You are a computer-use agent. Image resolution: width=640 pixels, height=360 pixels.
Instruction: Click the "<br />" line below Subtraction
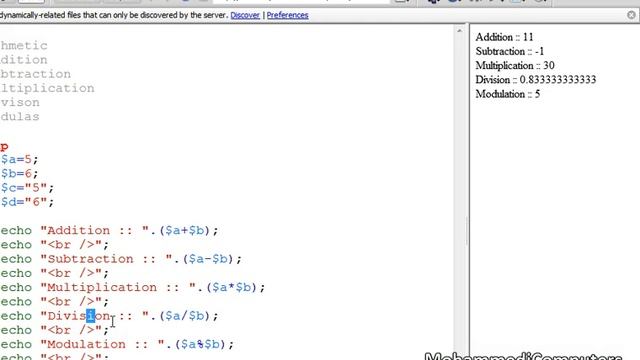pos(55,273)
